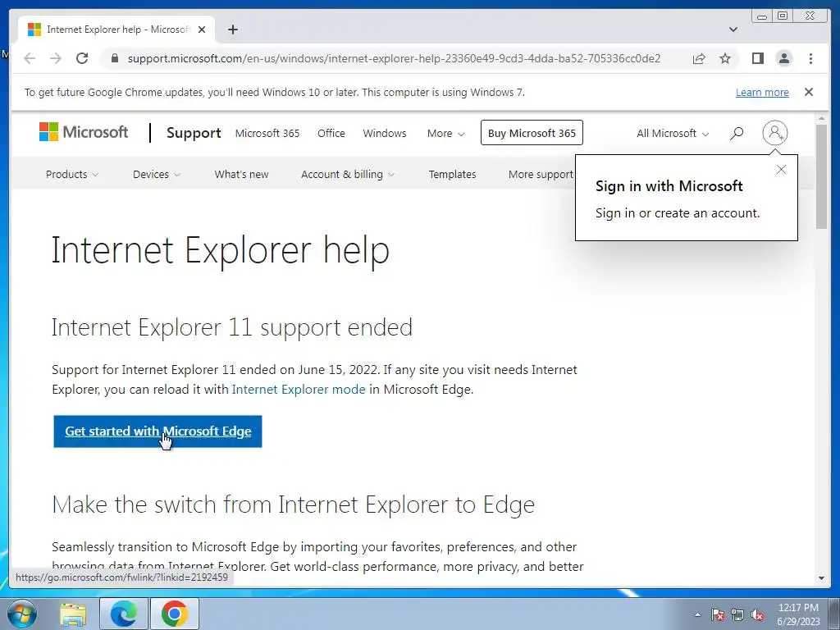This screenshot has height=630, width=840.
Task: Open the taskbar clock and date
Action: pyautogui.click(x=798, y=614)
